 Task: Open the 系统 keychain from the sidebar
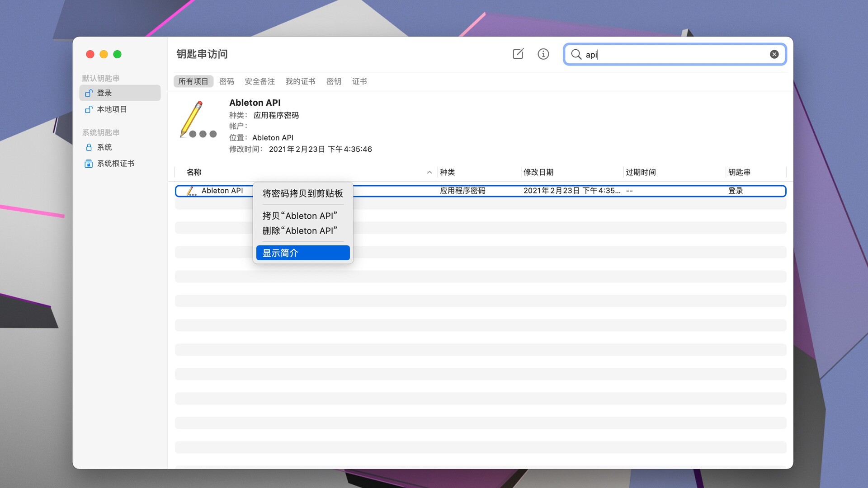(x=104, y=147)
